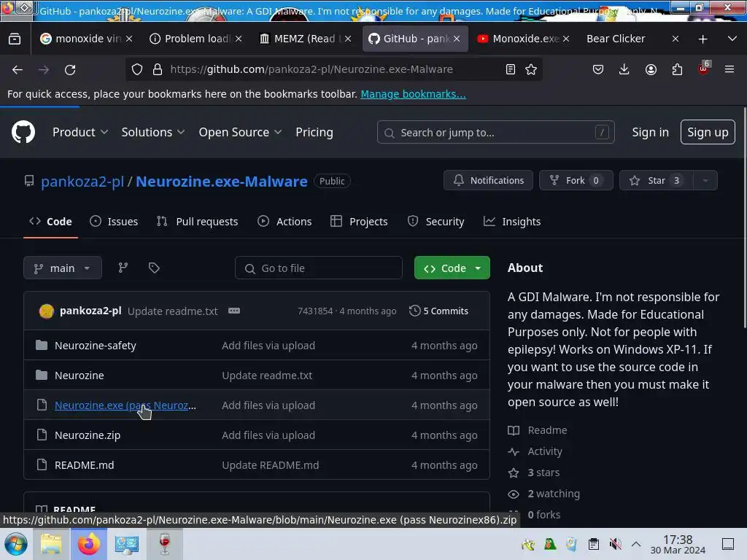Switch to Actions tab
This screenshot has height=560, width=747.
click(x=285, y=222)
